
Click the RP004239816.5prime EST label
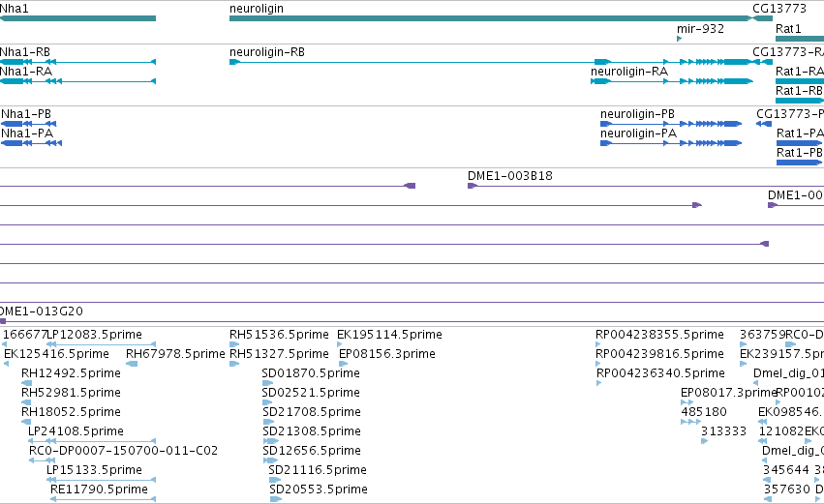[x=659, y=354]
